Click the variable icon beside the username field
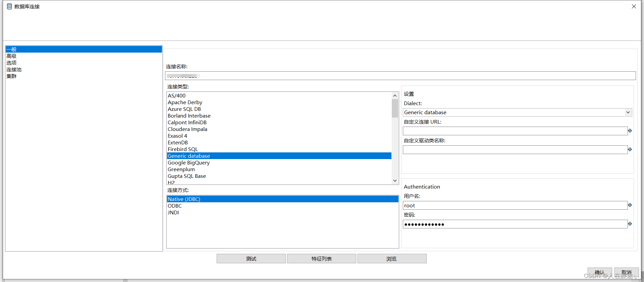 click(x=630, y=205)
